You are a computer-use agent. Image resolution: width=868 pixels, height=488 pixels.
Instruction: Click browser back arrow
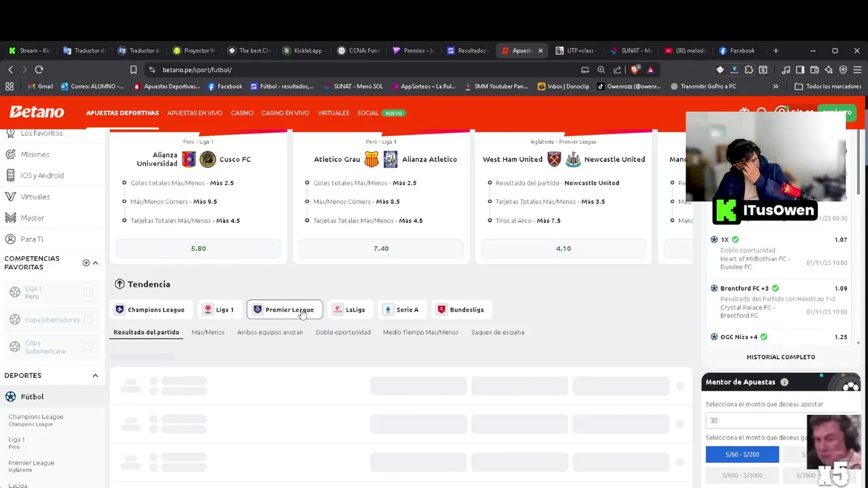(10, 70)
